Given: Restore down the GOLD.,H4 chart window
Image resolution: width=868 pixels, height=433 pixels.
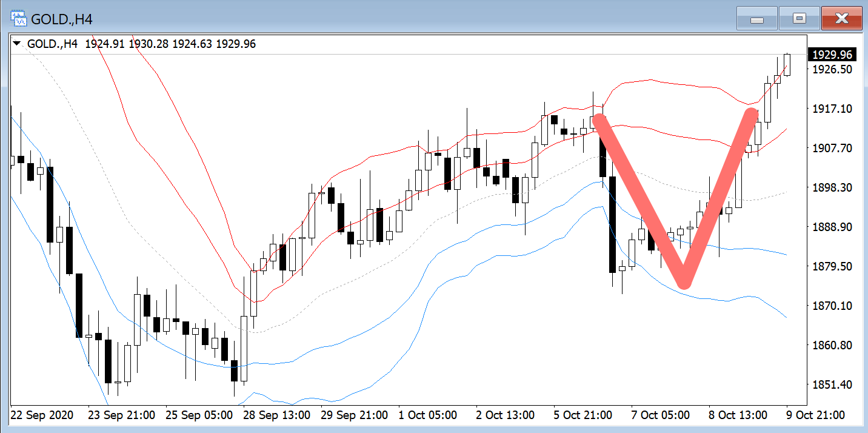Looking at the screenshot, I should (799, 19).
